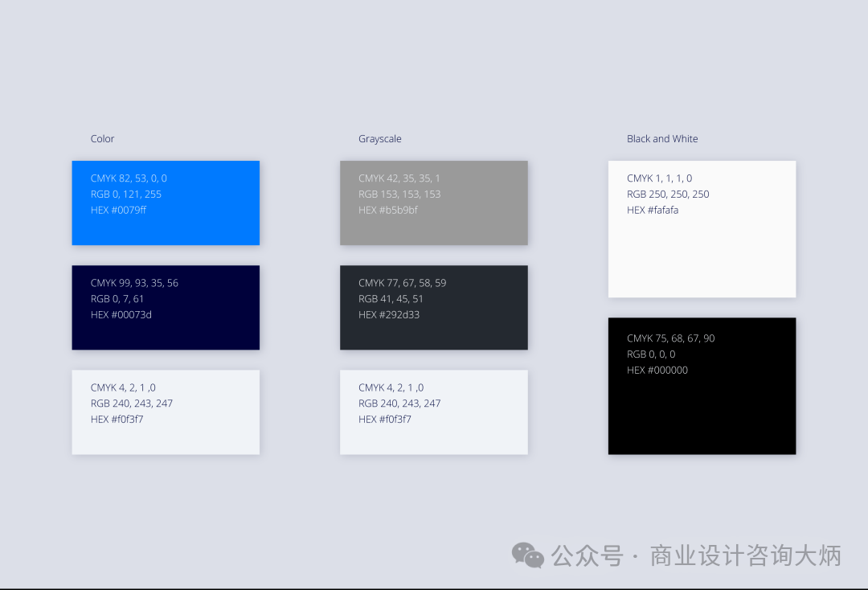Viewport: 868px width, 590px height.
Task: Click the text "RGB 153, 153, 153"
Action: (x=399, y=195)
